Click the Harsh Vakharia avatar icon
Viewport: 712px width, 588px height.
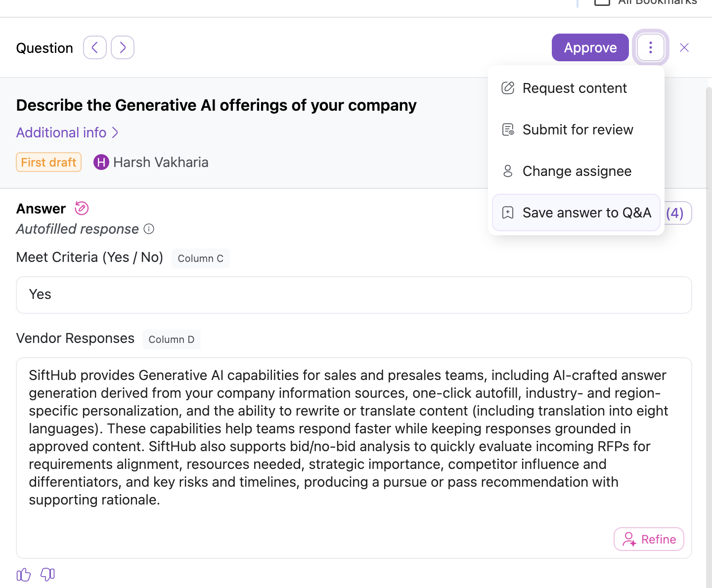(x=101, y=162)
